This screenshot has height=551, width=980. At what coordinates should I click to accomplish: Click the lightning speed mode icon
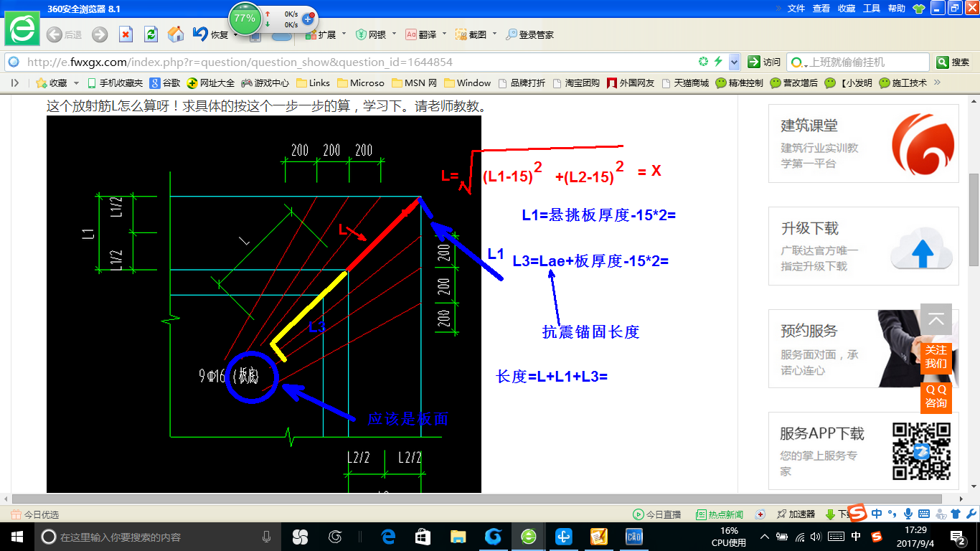(x=718, y=62)
